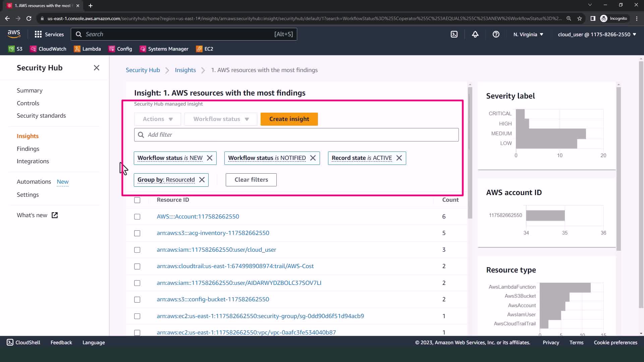
Task: Open the cloud_user account dropdown
Action: coord(597,35)
